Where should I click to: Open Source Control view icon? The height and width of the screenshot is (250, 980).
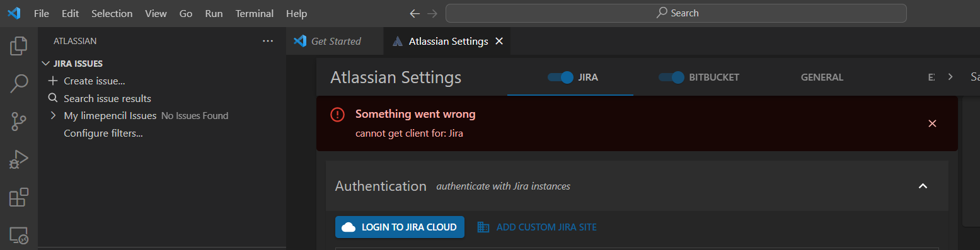(19, 122)
